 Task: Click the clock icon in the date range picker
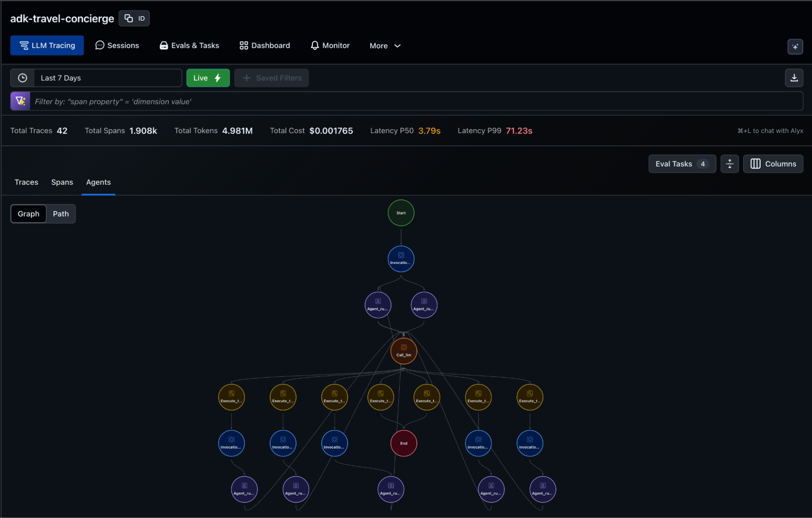click(x=22, y=78)
